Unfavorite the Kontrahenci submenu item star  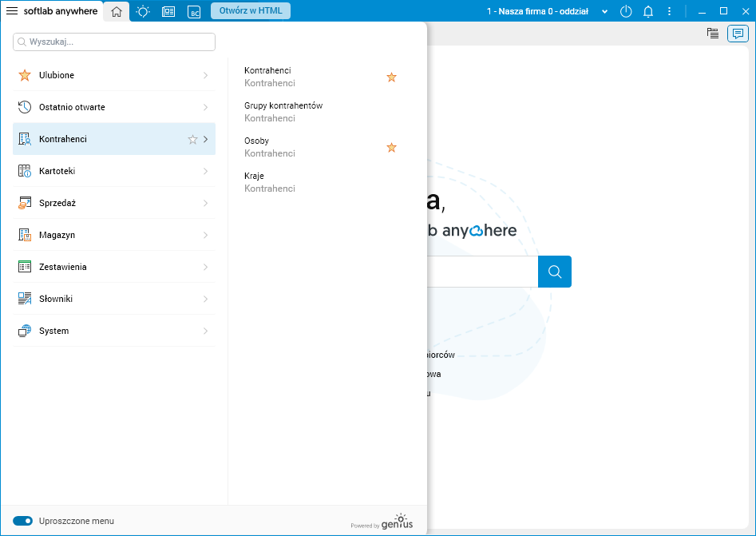(391, 77)
